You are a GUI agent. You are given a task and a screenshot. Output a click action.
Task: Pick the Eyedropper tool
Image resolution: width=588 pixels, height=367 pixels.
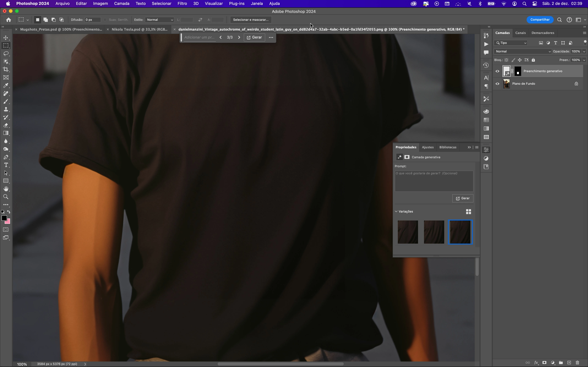tap(6, 85)
